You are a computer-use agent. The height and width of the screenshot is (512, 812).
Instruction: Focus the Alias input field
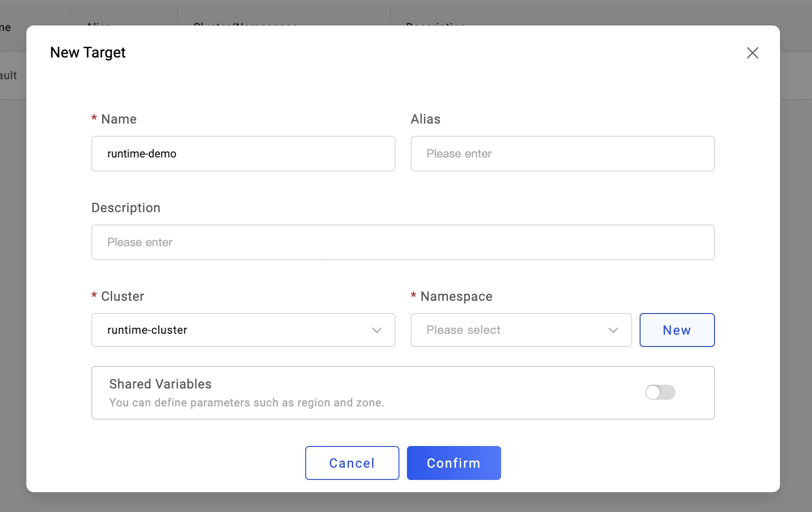pos(562,154)
